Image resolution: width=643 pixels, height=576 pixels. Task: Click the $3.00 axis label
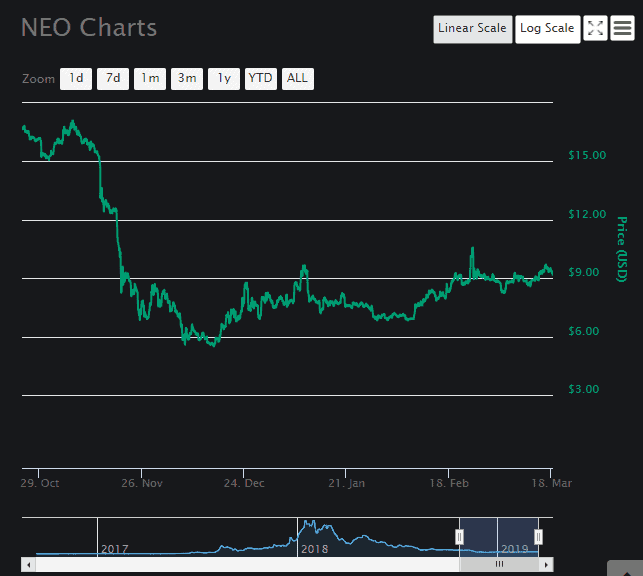584,389
